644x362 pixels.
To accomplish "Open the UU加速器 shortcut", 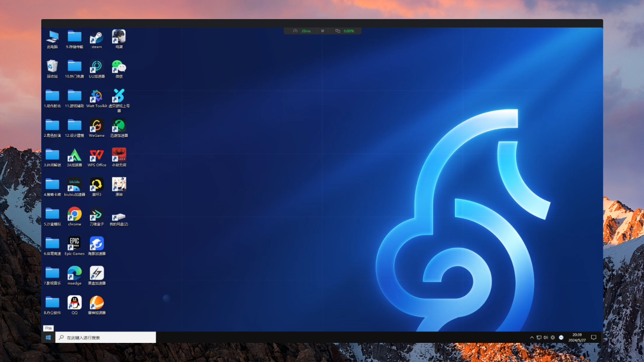I will [97, 69].
